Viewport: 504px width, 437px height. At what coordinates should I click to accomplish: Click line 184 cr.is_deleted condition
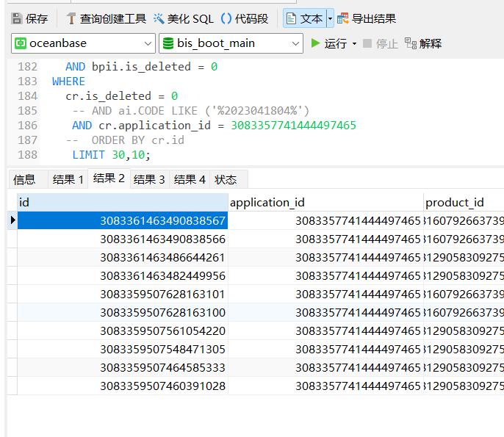121,95
